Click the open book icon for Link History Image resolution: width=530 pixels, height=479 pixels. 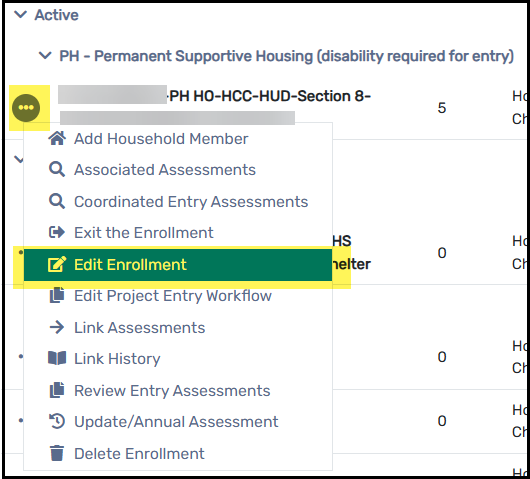57,358
